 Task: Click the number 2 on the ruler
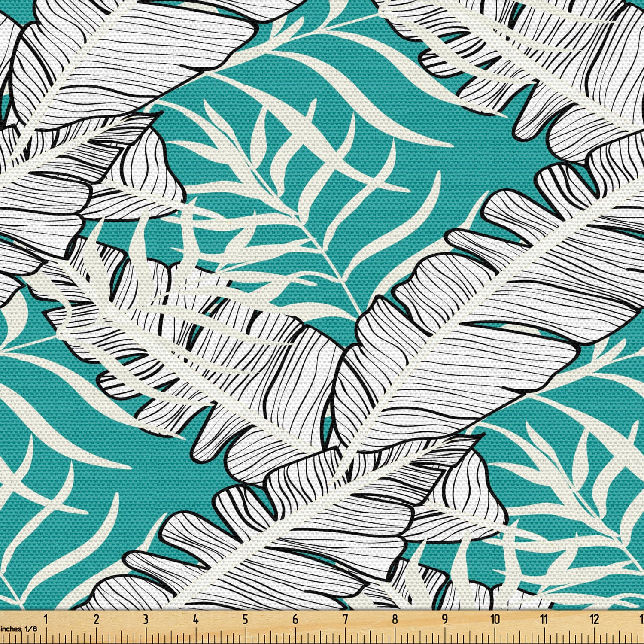96,619
